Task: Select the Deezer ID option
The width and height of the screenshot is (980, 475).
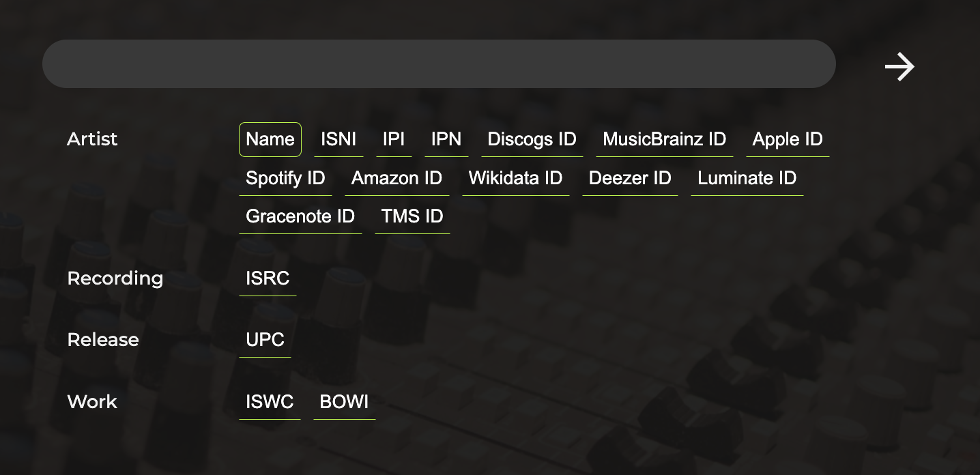Action: coord(630,178)
